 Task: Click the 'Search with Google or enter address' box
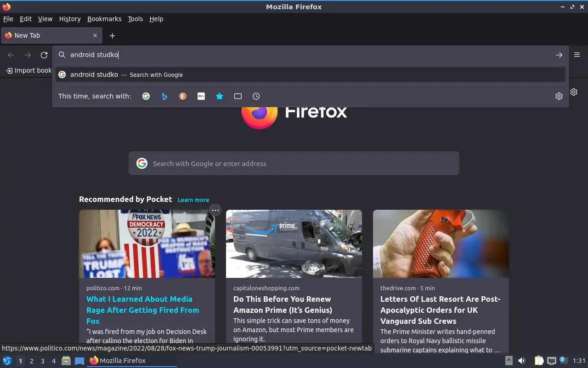[x=294, y=163]
